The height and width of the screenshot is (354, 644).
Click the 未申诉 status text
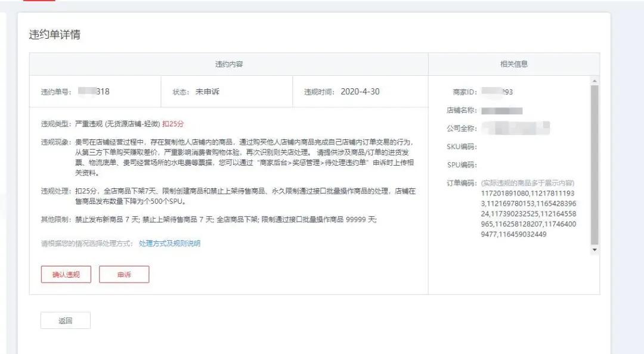(208, 92)
